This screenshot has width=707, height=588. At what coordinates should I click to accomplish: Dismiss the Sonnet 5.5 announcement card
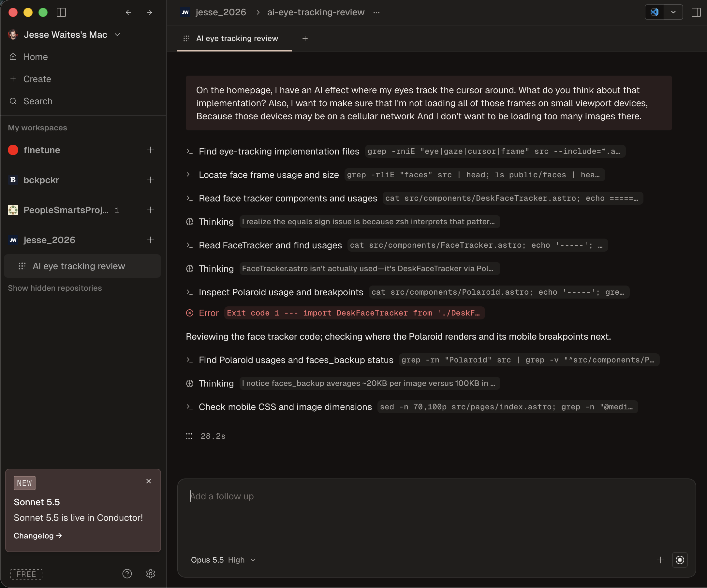pyautogui.click(x=148, y=481)
